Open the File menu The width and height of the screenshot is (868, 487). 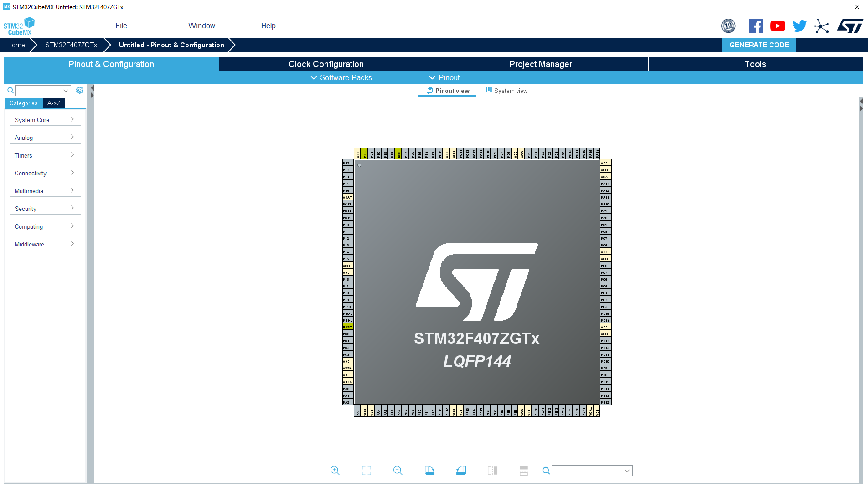pyautogui.click(x=121, y=26)
